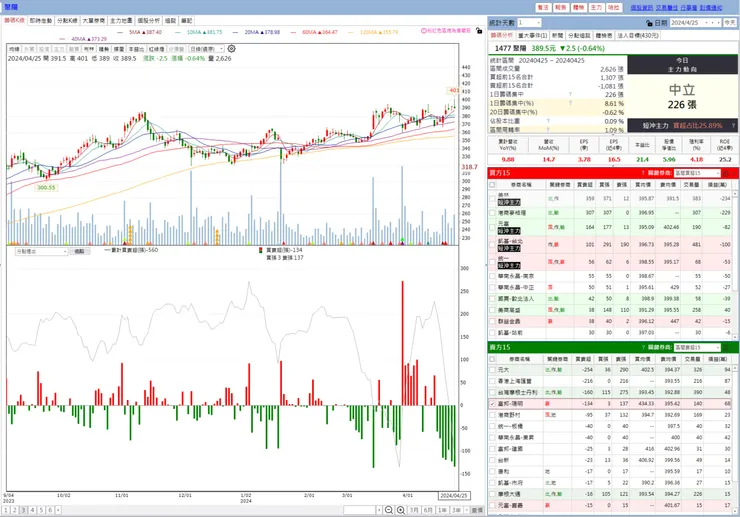Click 買方15 list vertical scrollbar
Screen dimensions: 740x517
point(735,264)
